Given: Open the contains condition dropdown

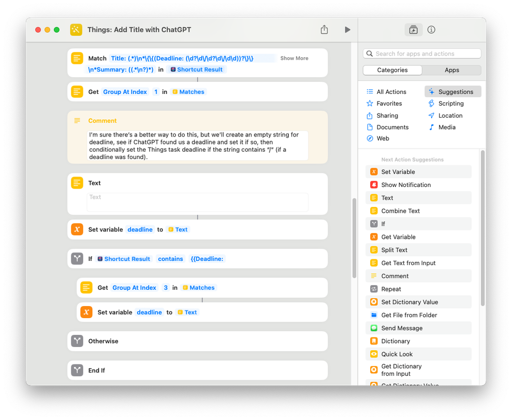Looking at the screenshot, I should tap(171, 259).
